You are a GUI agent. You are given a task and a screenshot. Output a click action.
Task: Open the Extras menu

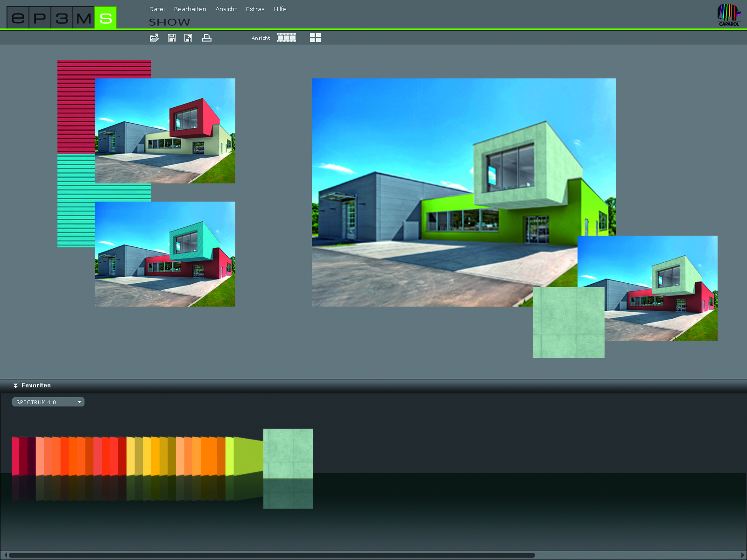[255, 9]
